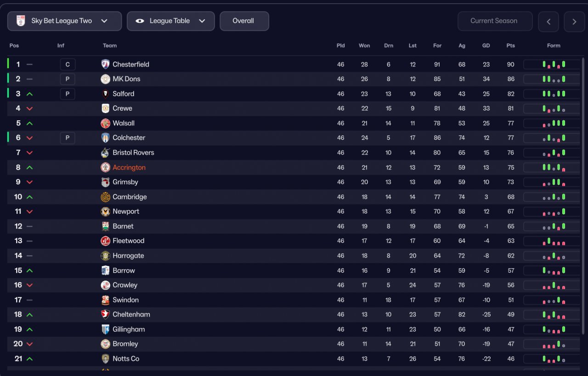Click the Overall filter button
This screenshot has height=376, width=588.
[x=244, y=21]
